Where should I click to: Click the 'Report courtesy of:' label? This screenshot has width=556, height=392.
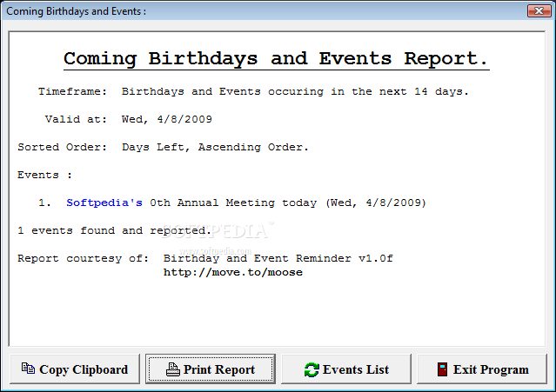[83, 258]
